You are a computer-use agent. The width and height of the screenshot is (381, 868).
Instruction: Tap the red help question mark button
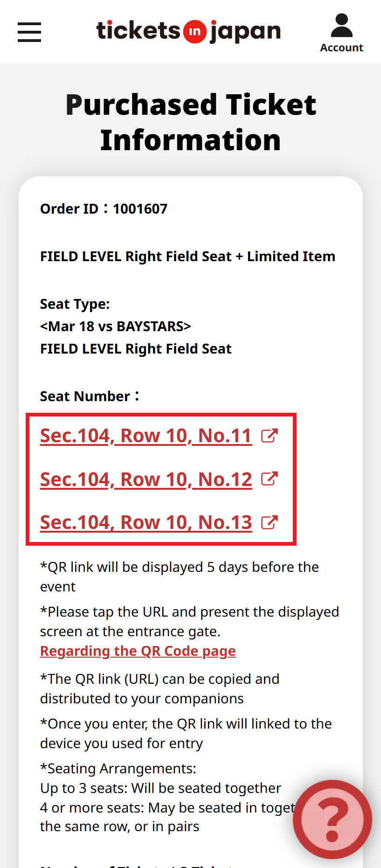pos(332,819)
